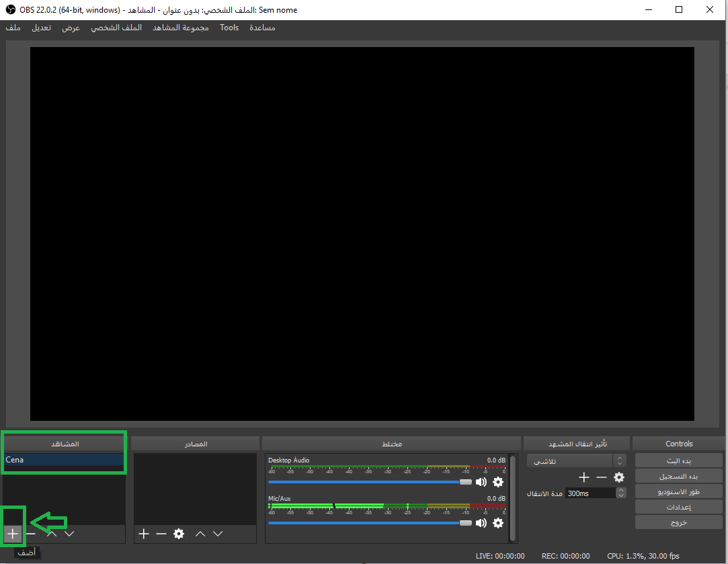Move source down in sources list
The width and height of the screenshot is (728, 564).
point(218,534)
